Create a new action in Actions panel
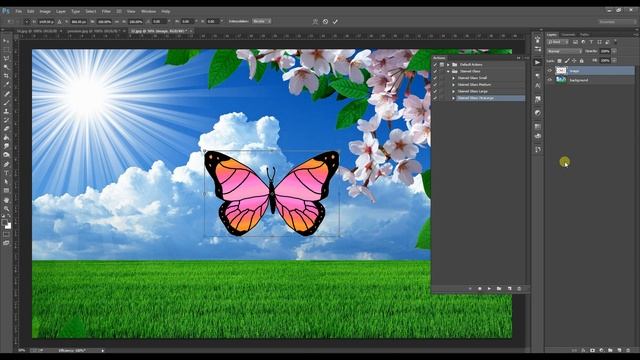 coord(510,289)
